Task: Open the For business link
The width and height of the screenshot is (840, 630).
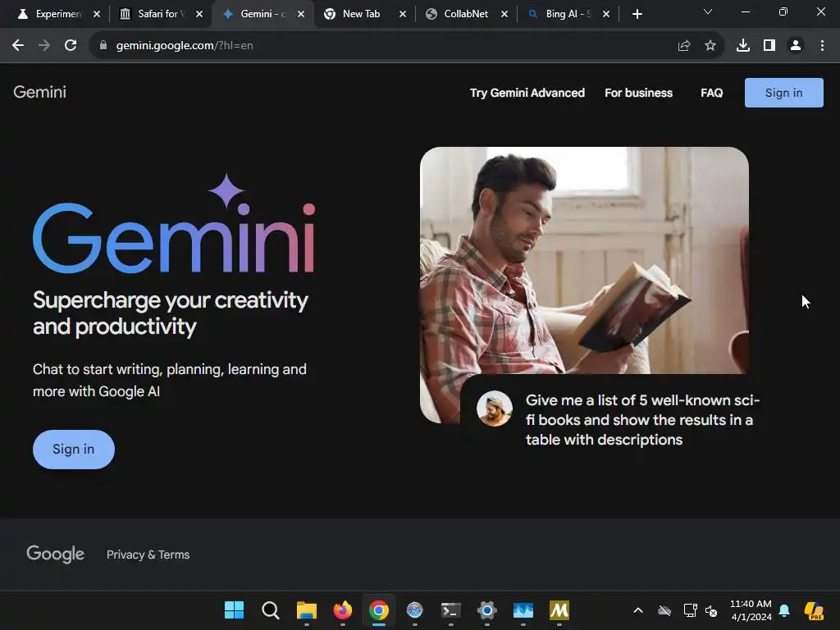Action: click(638, 93)
